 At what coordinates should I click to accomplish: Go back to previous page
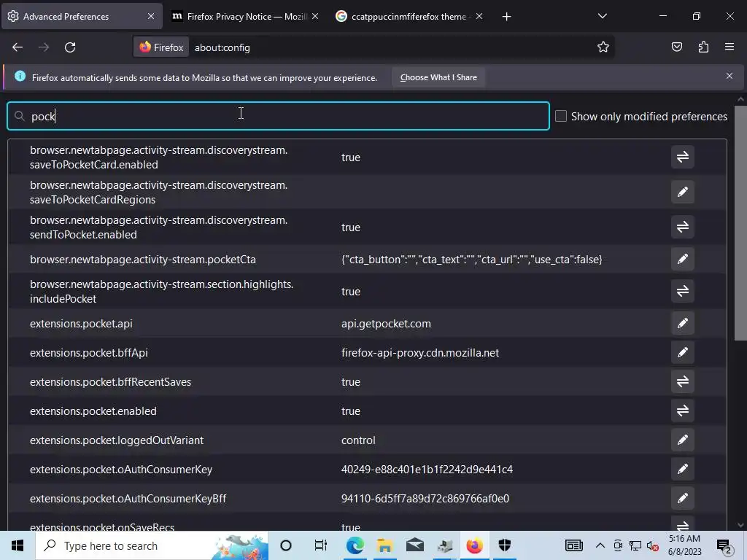point(18,47)
